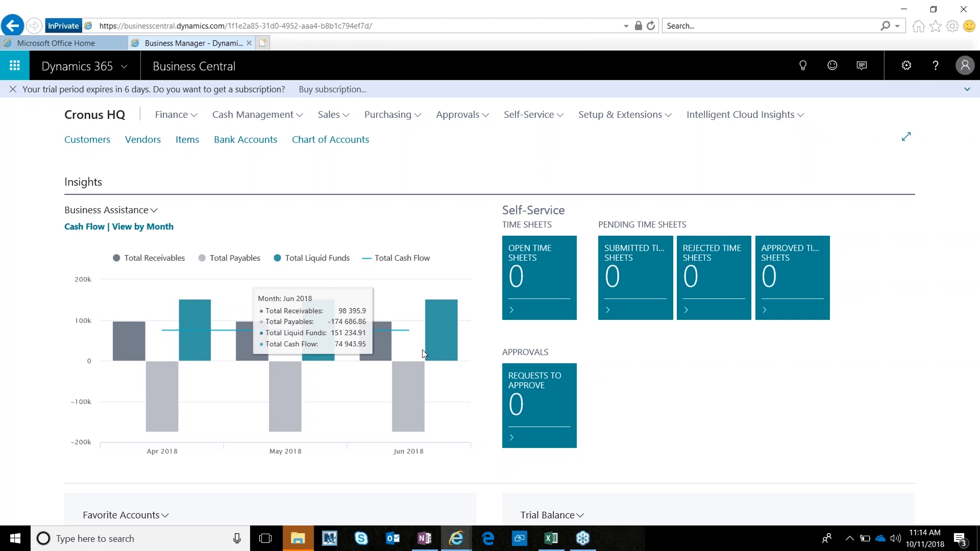Viewport: 980px width, 551px height.
Task: Open Windows Start menu
Action: [x=15, y=538]
